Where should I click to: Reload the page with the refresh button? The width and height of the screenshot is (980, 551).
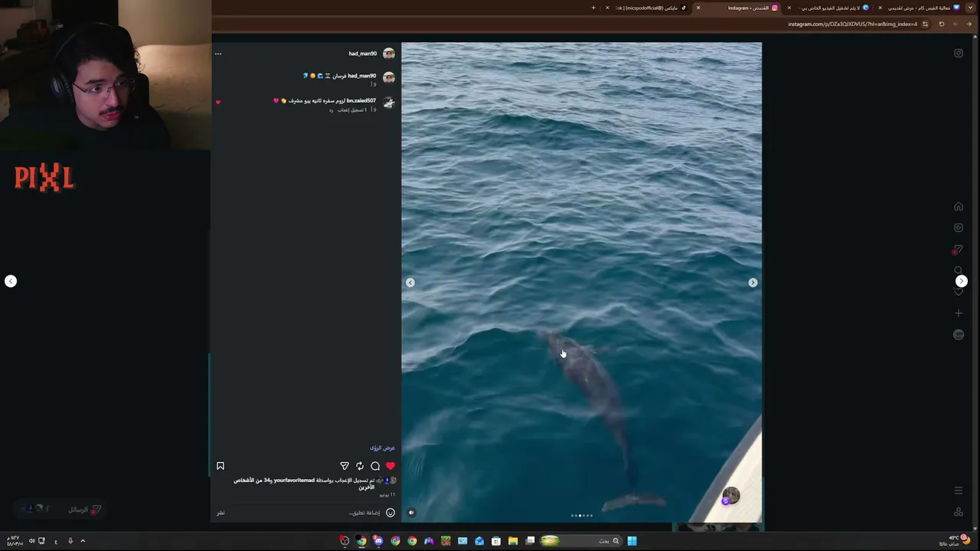click(942, 24)
